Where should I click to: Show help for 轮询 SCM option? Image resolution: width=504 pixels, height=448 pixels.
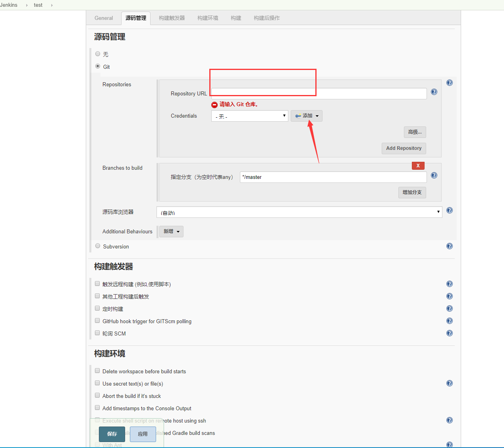449,333
